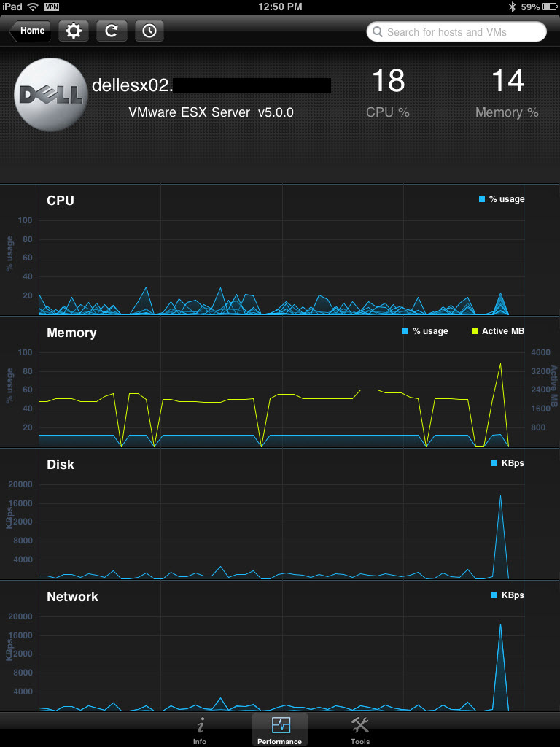This screenshot has width=560, height=747.
Task: Tap the Home back button
Action: [x=31, y=31]
